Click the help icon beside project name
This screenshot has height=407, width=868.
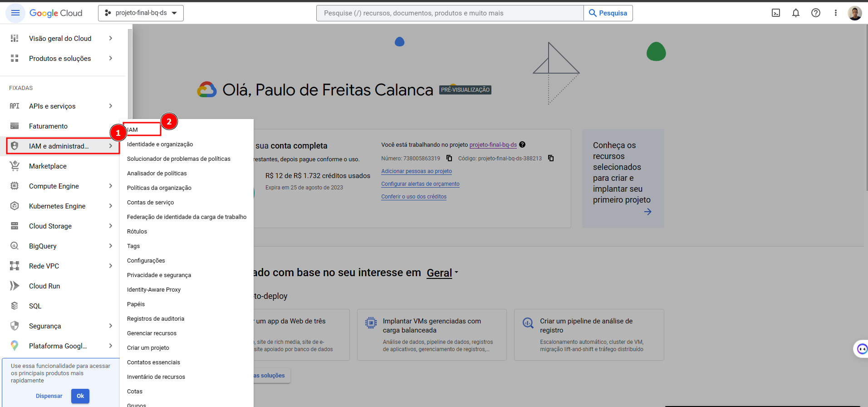[x=522, y=144]
